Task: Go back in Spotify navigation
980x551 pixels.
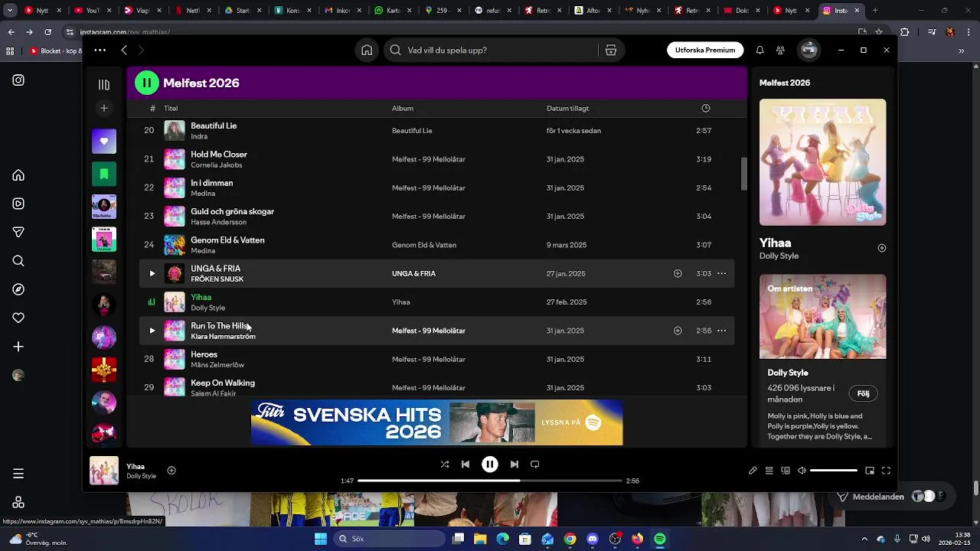Action: coord(124,50)
